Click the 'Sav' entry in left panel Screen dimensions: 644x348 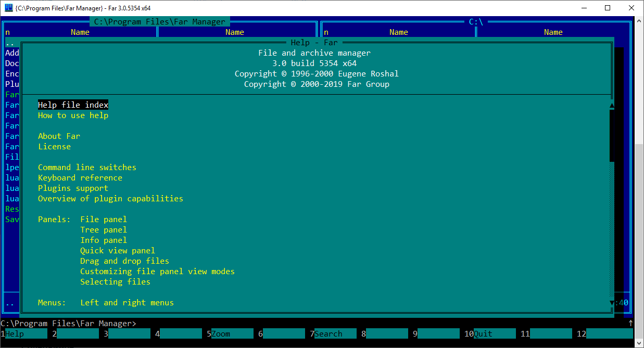click(x=12, y=220)
